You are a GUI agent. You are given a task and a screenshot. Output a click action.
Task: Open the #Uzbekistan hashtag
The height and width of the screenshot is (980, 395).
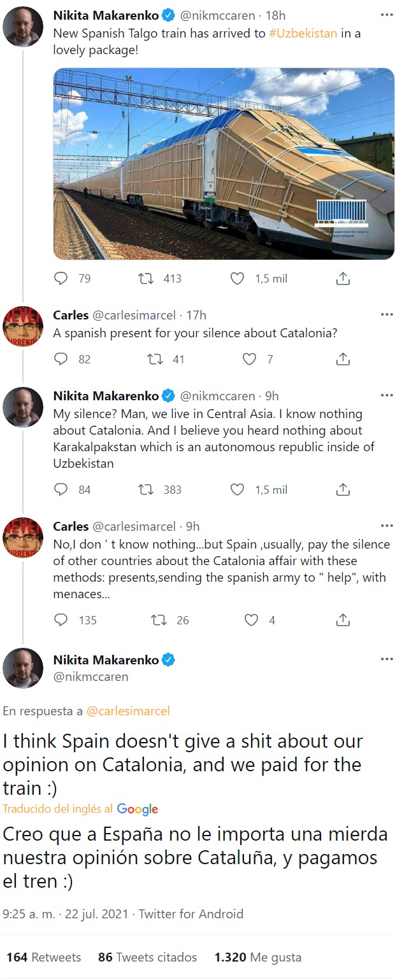(302, 33)
